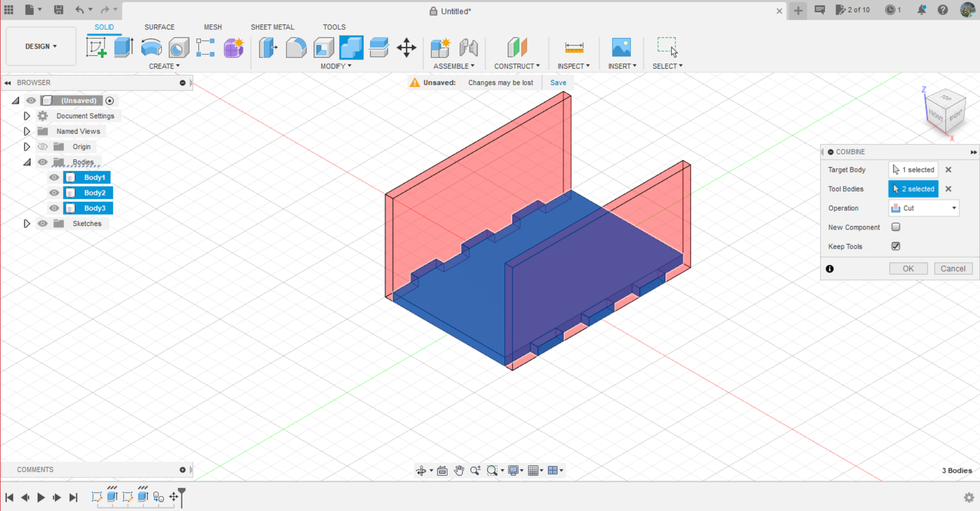The height and width of the screenshot is (511, 980).
Task: Click the Hole tool icon
Action: point(179,48)
